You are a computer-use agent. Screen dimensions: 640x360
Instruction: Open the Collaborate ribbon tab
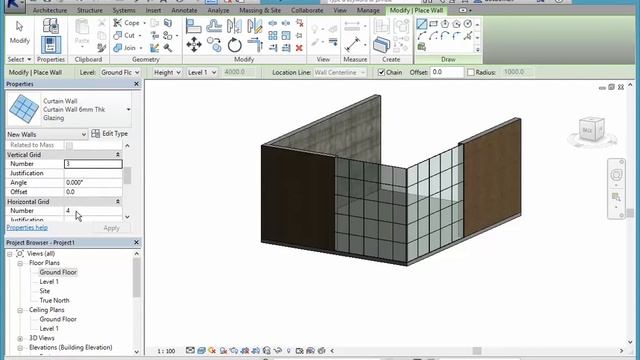(x=307, y=10)
